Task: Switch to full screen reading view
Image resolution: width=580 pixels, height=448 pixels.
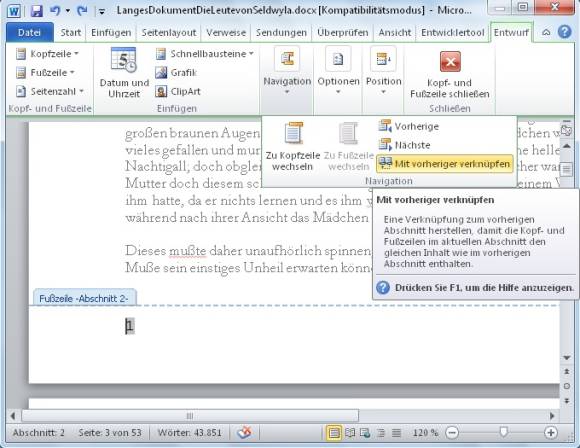Action: click(x=350, y=432)
